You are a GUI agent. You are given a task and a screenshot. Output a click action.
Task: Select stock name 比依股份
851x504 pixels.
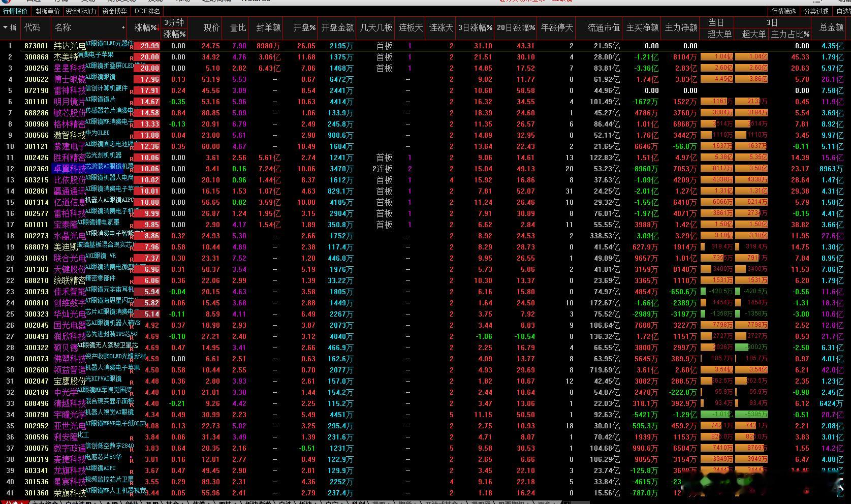70,180
